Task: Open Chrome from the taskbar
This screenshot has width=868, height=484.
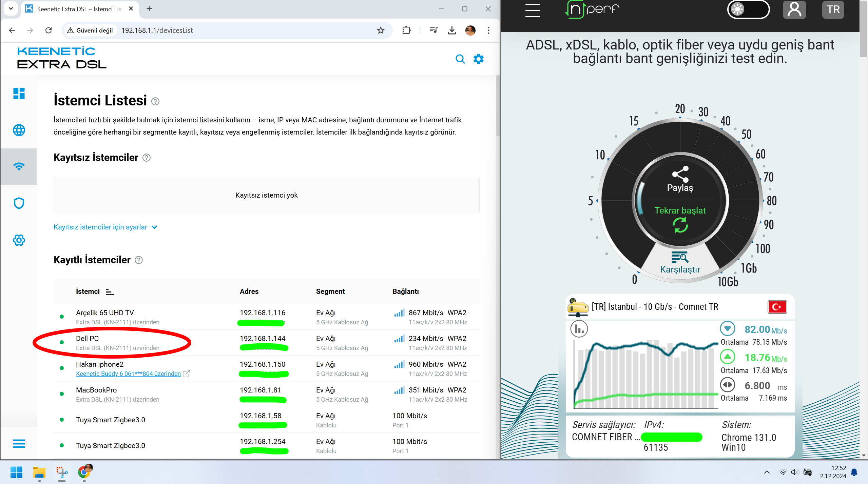Action: point(84,471)
